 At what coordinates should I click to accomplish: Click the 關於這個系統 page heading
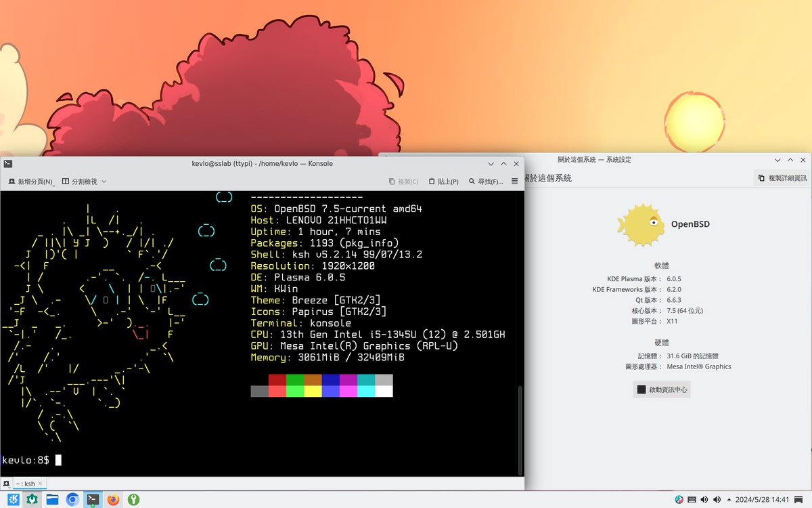[547, 178]
